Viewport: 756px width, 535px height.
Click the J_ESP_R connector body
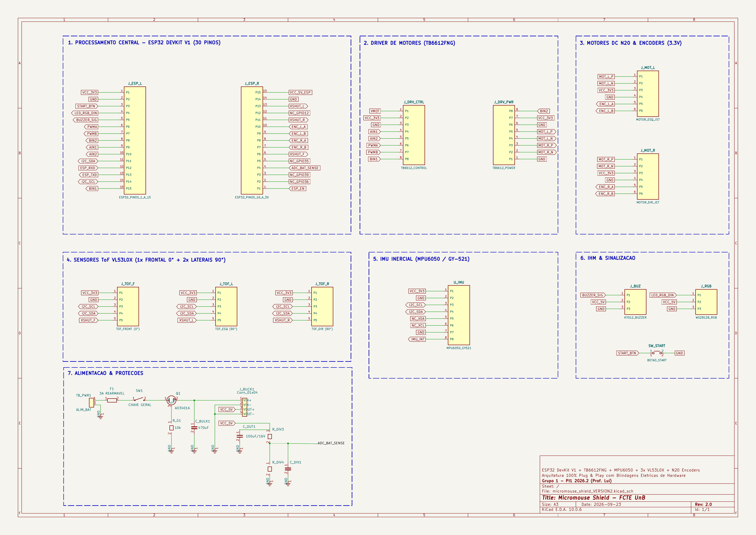252,140
